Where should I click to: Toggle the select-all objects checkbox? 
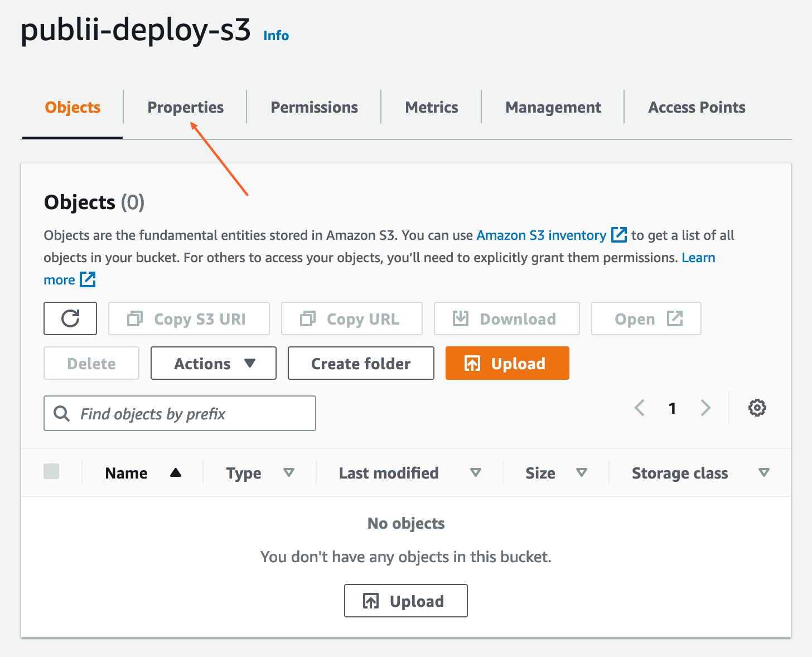(51, 471)
